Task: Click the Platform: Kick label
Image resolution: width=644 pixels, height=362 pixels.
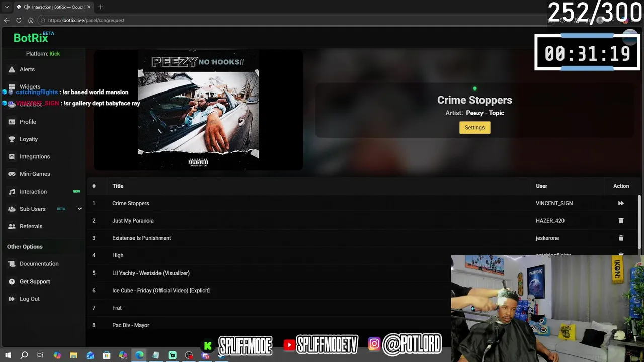Action: tap(43, 54)
